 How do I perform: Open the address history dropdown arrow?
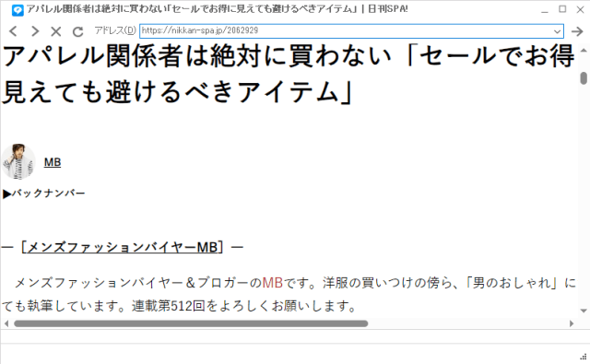click(x=557, y=31)
